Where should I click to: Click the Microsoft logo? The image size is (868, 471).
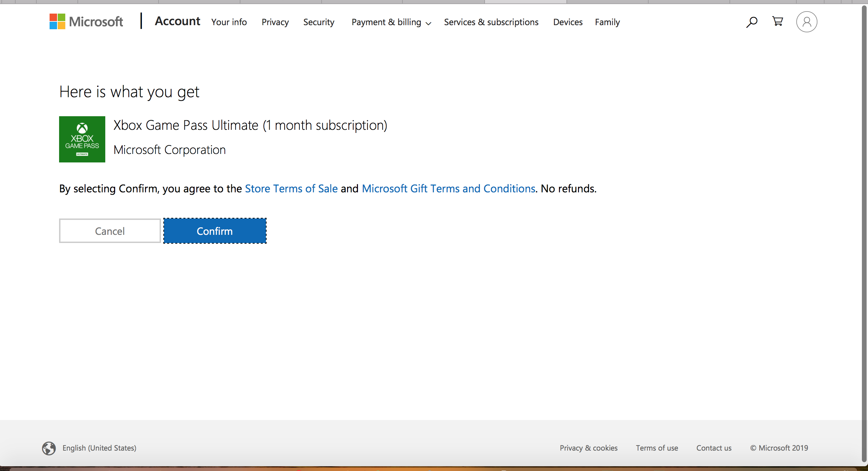(x=86, y=22)
